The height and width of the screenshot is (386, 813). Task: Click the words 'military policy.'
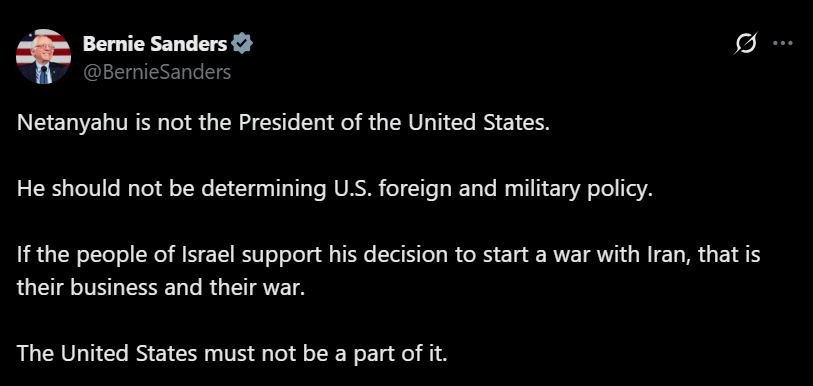(578, 189)
